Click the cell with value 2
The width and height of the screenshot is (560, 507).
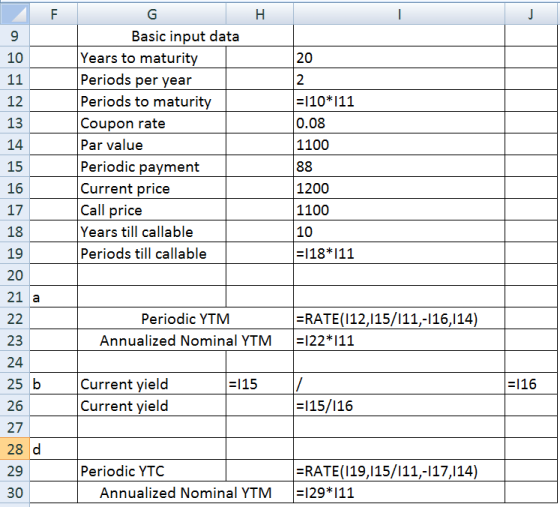point(399,79)
